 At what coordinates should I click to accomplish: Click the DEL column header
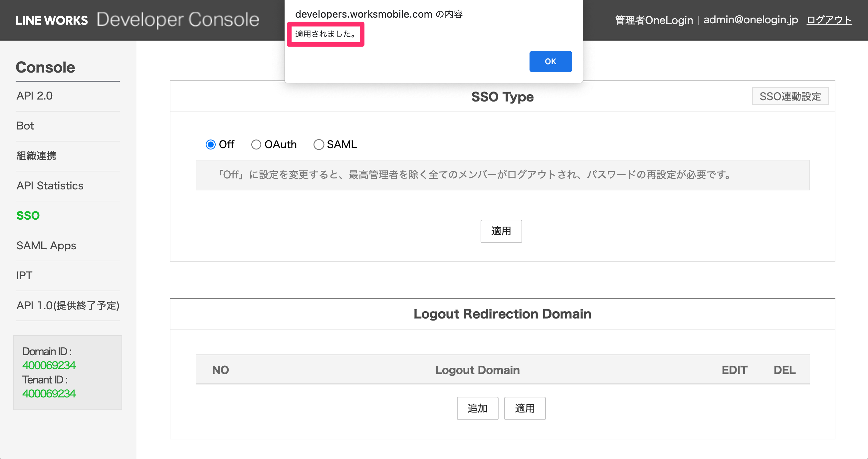pyautogui.click(x=784, y=370)
